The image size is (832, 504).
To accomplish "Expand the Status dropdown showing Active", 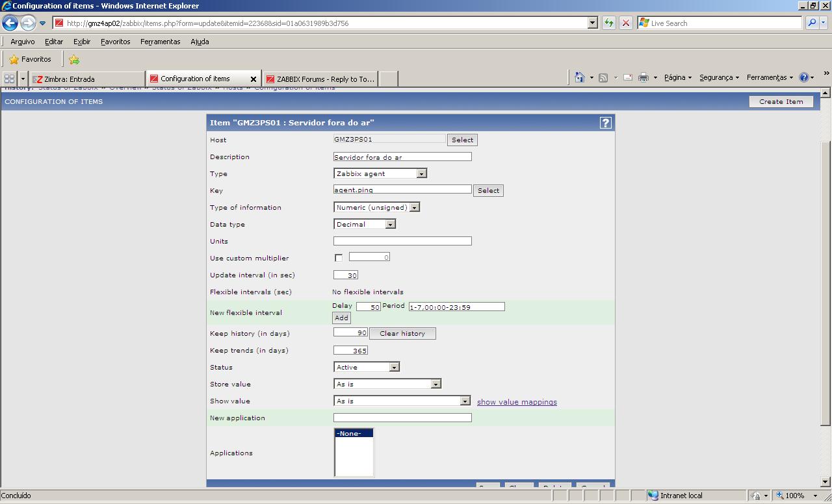I will [393, 367].
